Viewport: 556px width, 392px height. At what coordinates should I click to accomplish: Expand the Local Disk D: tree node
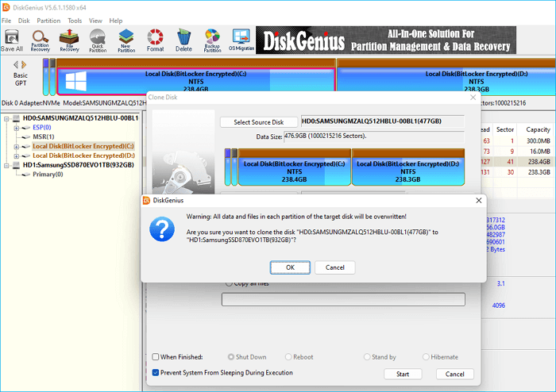pyautogui.click(x=17, y=156)
